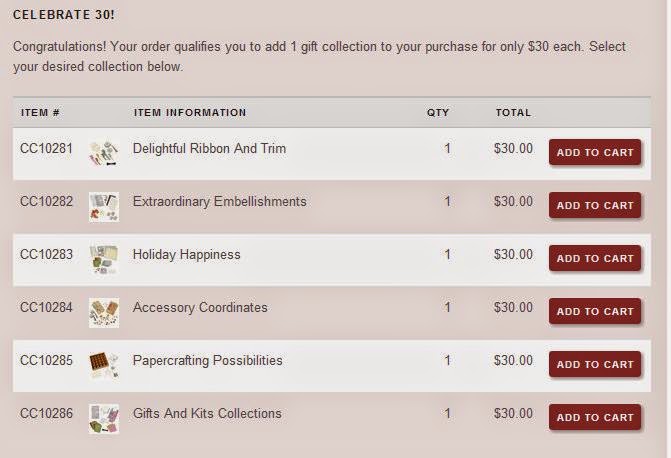Open the Holiday Happiness thumbnail image
Image resolution: width=671 pixels, height=458 pixels.
point(103,259)
